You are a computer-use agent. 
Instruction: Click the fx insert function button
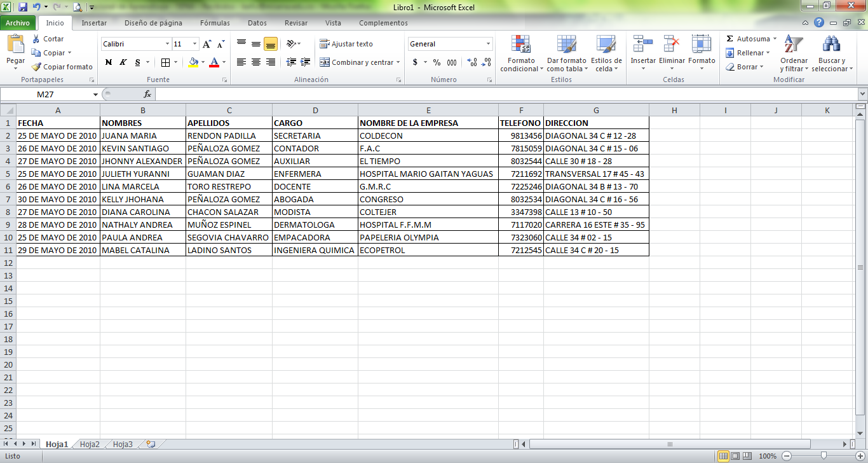click(147, 94)
